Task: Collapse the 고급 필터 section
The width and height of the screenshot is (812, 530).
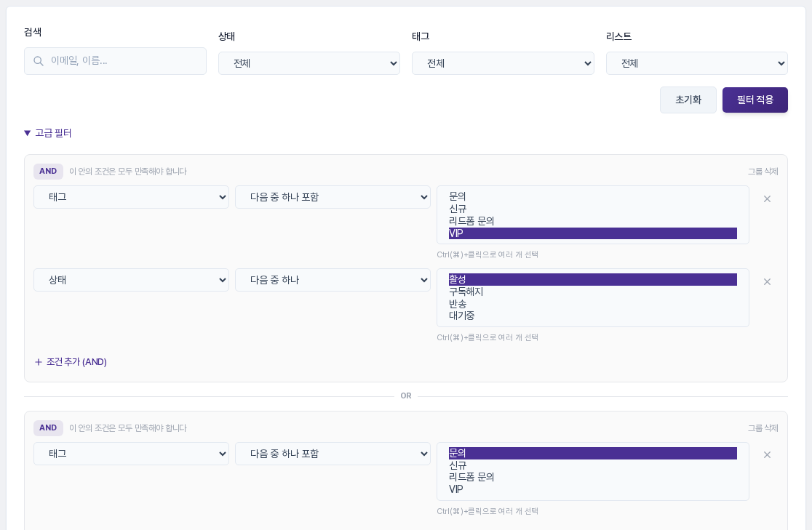Action: tap(47, 133)
